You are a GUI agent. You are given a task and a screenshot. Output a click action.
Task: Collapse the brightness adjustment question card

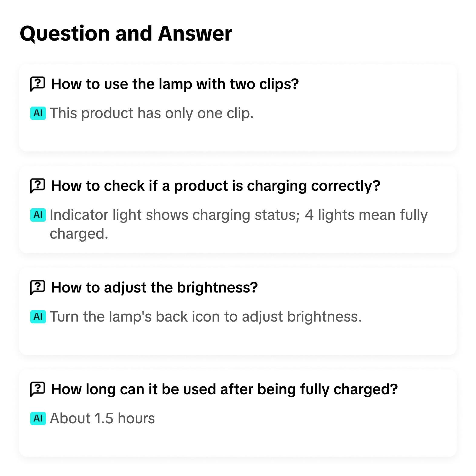[155, 287]
